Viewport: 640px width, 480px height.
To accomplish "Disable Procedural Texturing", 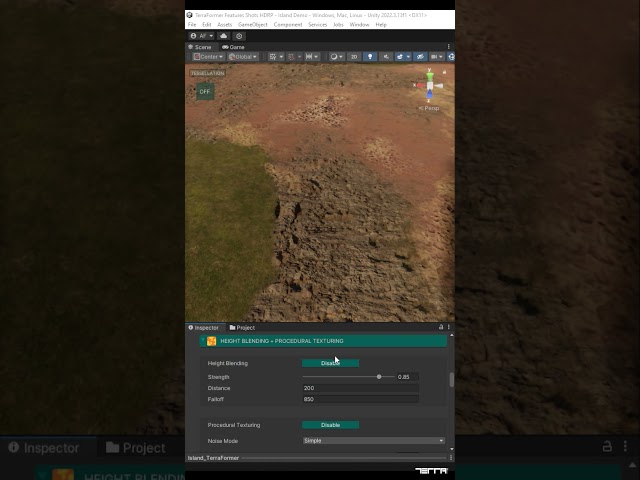I will pos(330,425).
